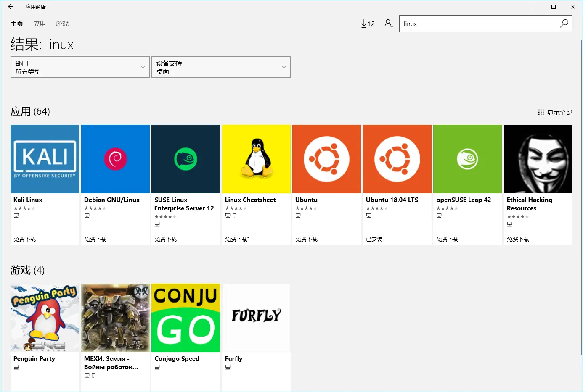This screenshot has height=392, width=583.
Task: Click the mobile device icon under Linux Cheatsheet
Action: click(x=234, y=216)
